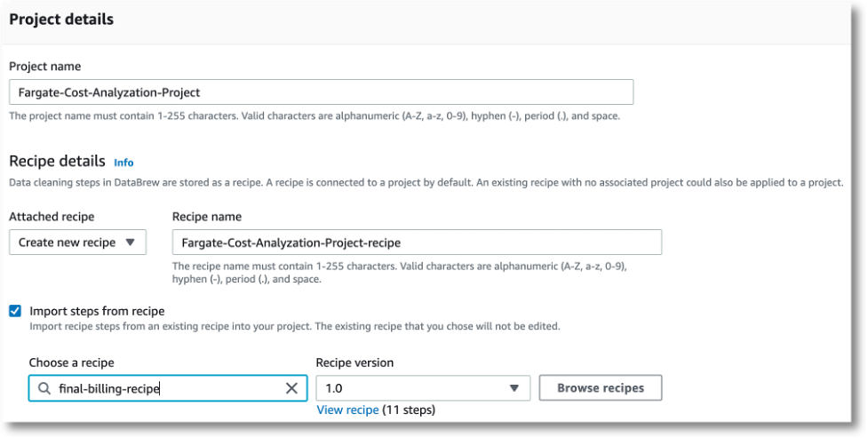Focus the Project name input field
This screenshot has height=438, width=868.
point(321,92)
